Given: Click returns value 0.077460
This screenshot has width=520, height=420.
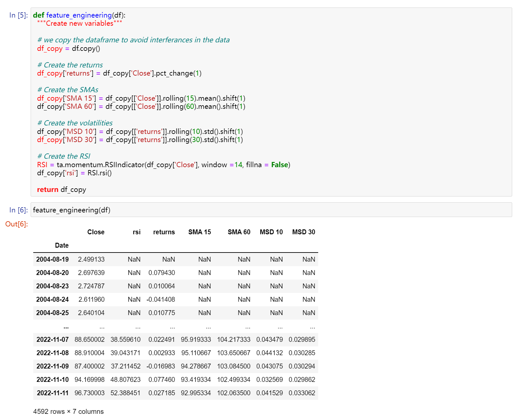Looking at the screenshot, I should [162, 380].
